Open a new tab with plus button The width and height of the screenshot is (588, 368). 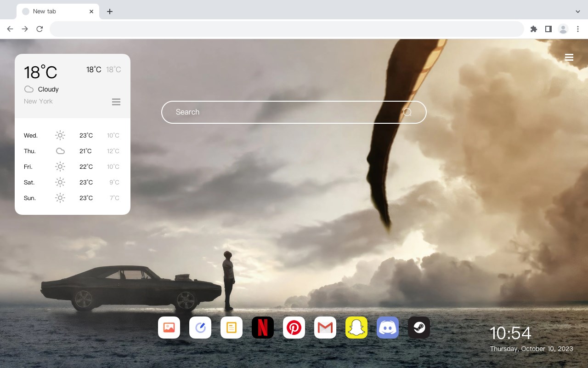pyautogui.click(x=109, y=11)
